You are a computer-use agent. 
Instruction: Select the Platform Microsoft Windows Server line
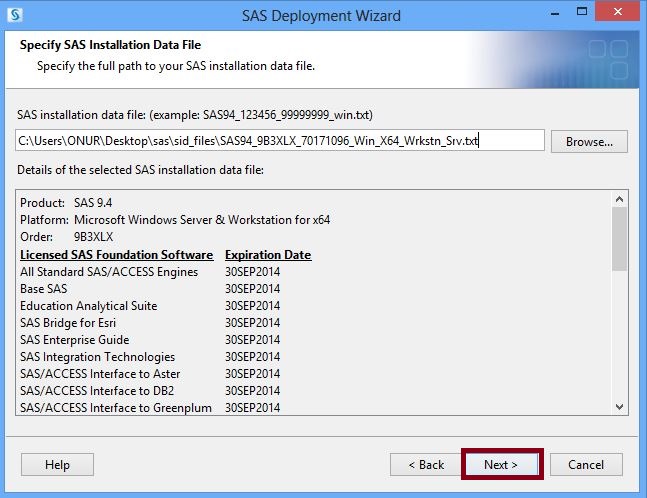tap(175, 219)
